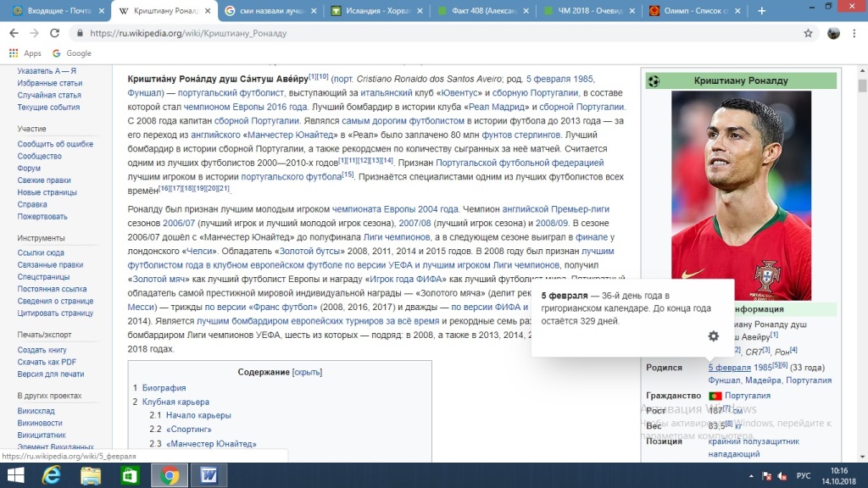The image size is (868, 488).
Task: Open sidebar link Пожертвовать
Action: coord(42,217)
